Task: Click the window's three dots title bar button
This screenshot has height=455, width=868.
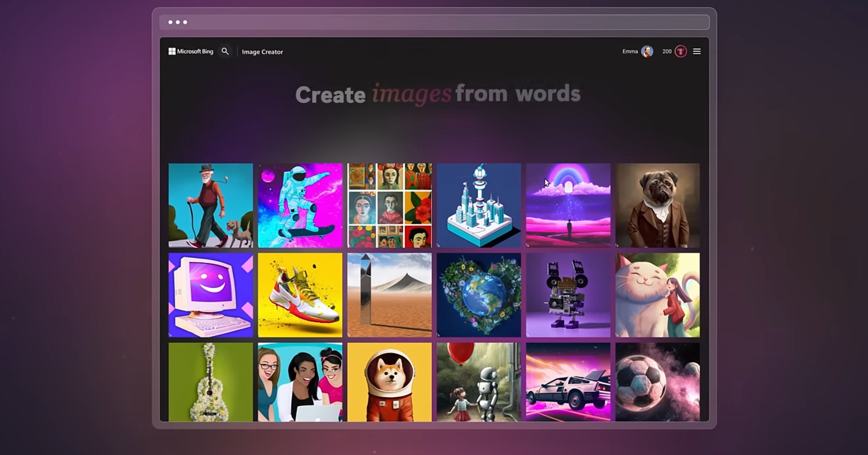Action: tap(178, 22)
